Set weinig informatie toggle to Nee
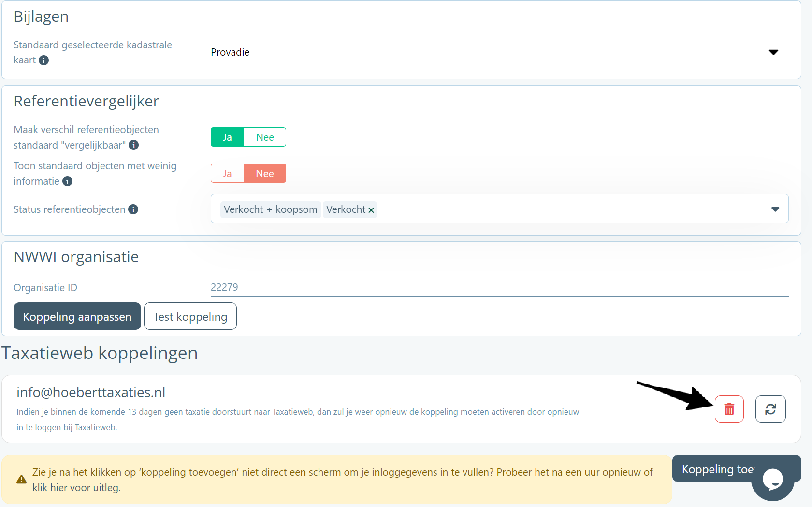The image size is (812, 507). tap(265, 173)
